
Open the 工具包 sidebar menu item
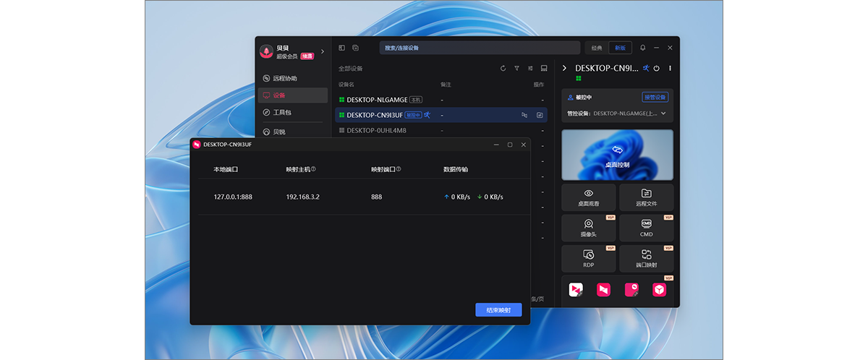[282, 113]
